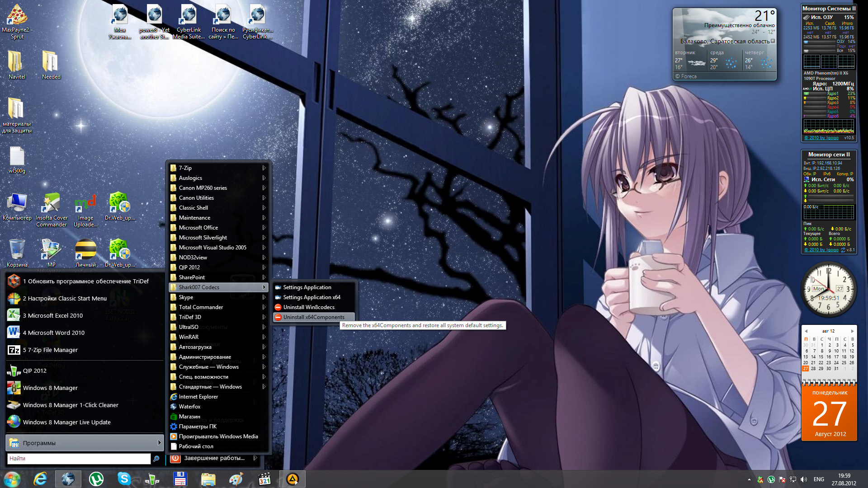Image resolution: width=868 pixels, height=488 pixels.
Task: Select Uninstall Win8codecs menu entry
Action: click(309, 307)
